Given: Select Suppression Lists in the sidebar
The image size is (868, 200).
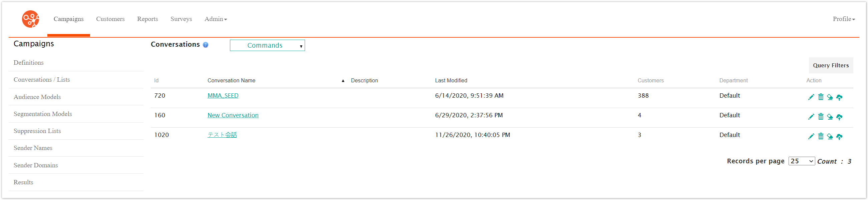Looking at the screenshot, I should pos(37,131).
